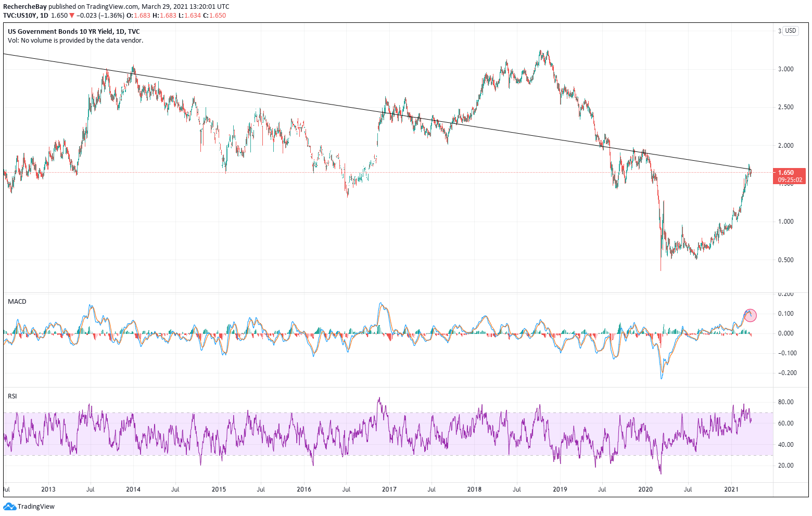Screen dimensions: 812x516
Task: Click the 3.000 price axis label
Action: (x=785, y=69)
